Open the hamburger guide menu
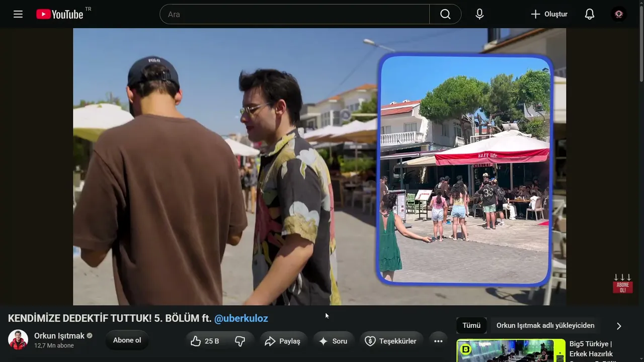 tap(18, 14)
